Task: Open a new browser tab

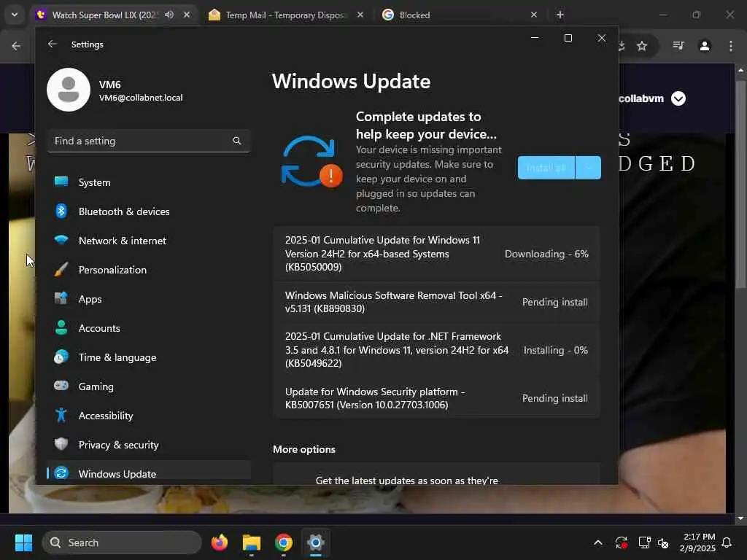Action: coord(560,15)
